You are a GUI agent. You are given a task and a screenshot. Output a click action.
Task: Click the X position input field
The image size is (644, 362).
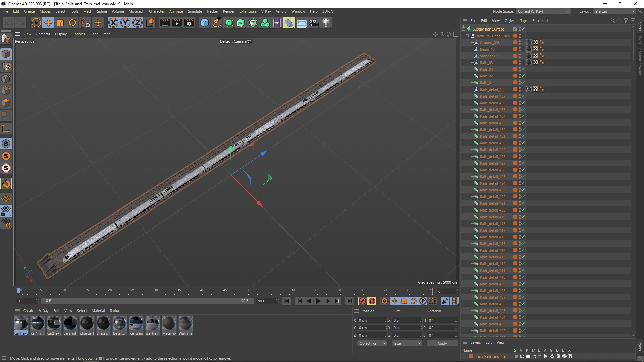click(372, 320)
